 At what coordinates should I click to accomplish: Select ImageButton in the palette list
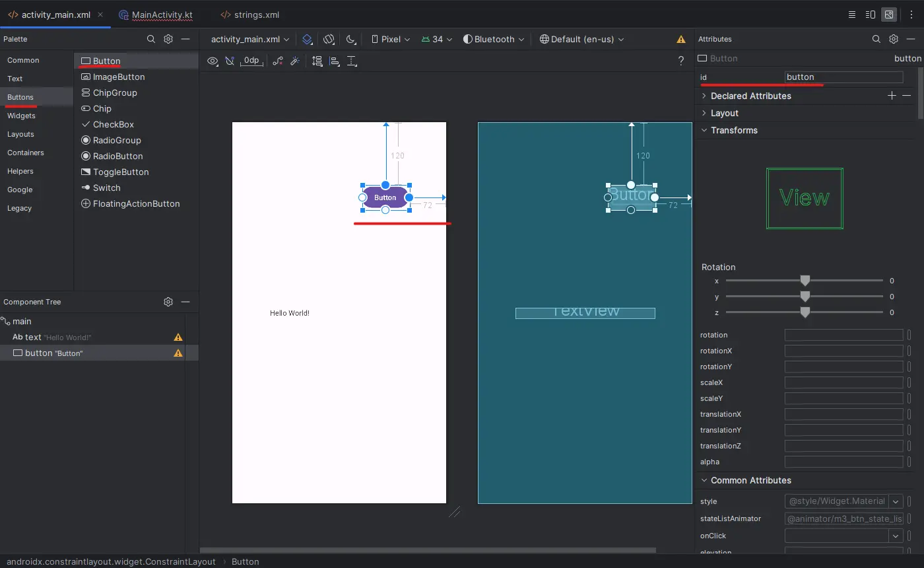137,77
